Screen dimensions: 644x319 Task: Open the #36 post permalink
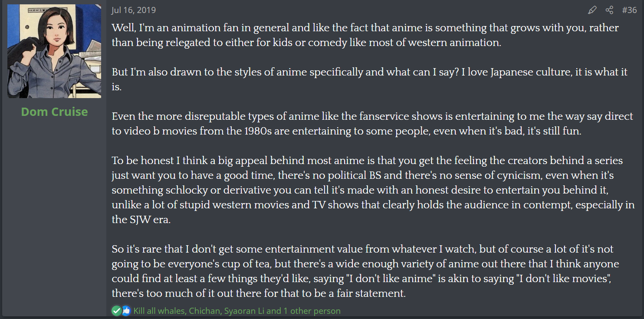(629, 10)
